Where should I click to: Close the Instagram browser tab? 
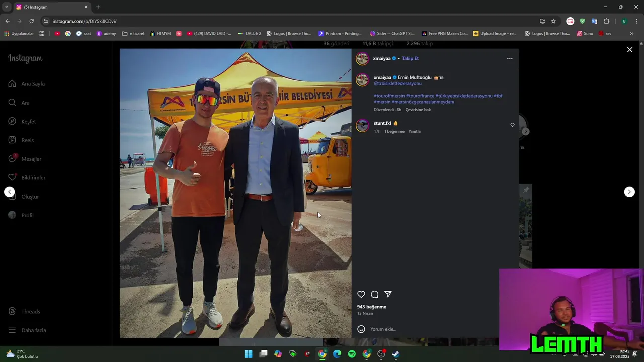tap(86, 7)
